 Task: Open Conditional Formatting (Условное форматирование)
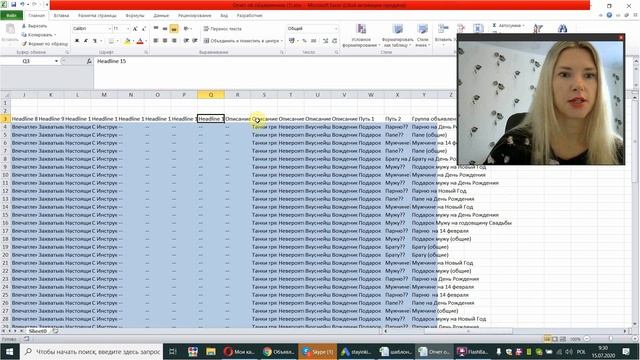point(361,36)
